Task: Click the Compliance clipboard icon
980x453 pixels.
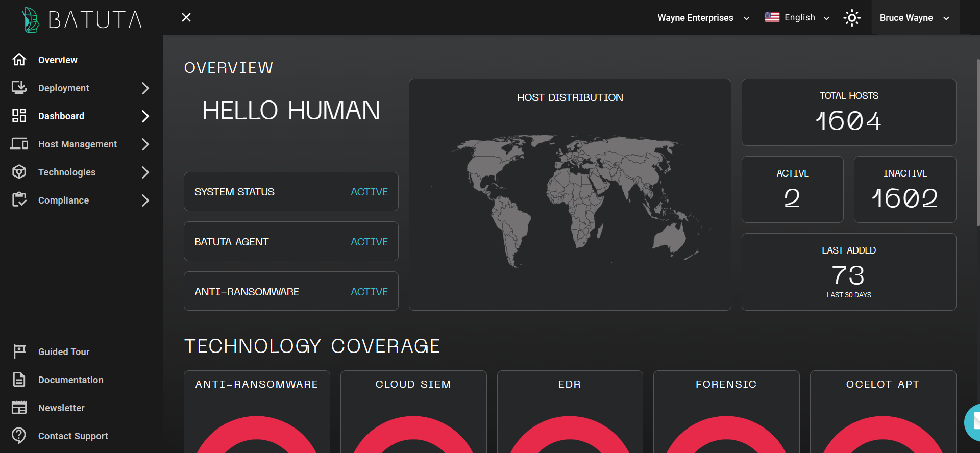Action: 19,200
